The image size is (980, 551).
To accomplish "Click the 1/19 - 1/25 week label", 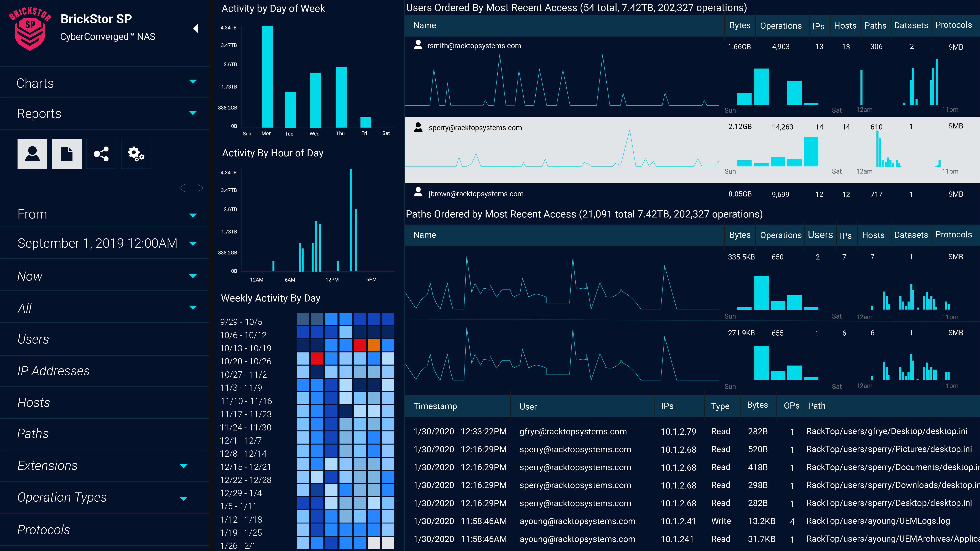I will pos(241,533).
